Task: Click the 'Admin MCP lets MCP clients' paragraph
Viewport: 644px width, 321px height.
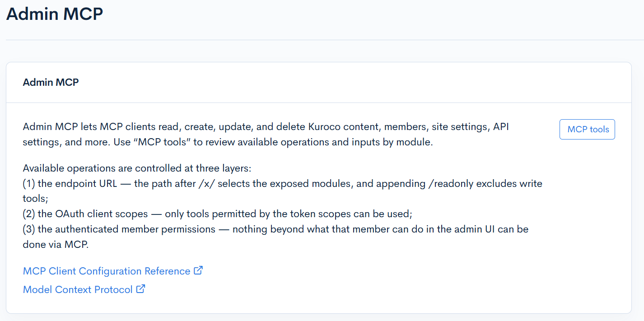Action: 266,135
